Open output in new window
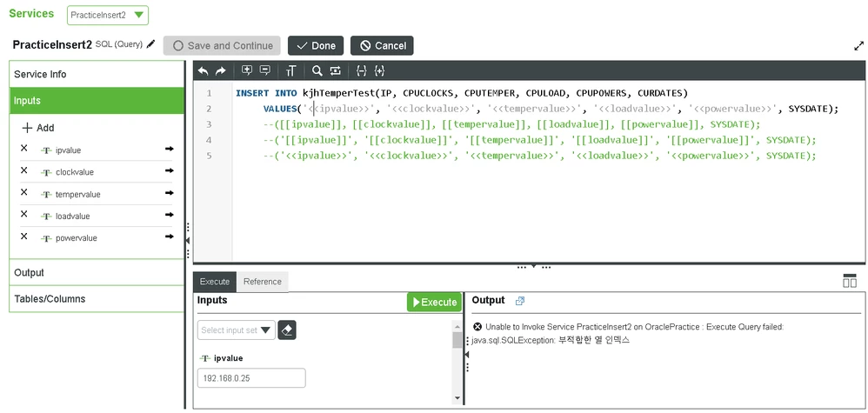 click(x=520, y=301)
